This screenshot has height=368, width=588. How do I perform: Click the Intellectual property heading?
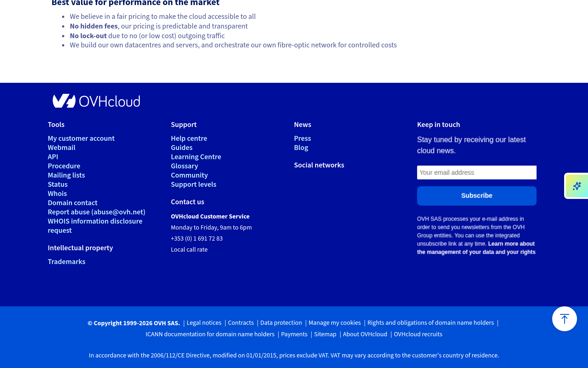tap(80, 248)
